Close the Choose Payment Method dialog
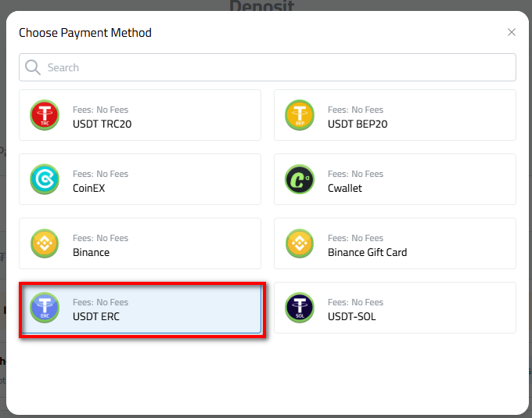 pos(512,32)
